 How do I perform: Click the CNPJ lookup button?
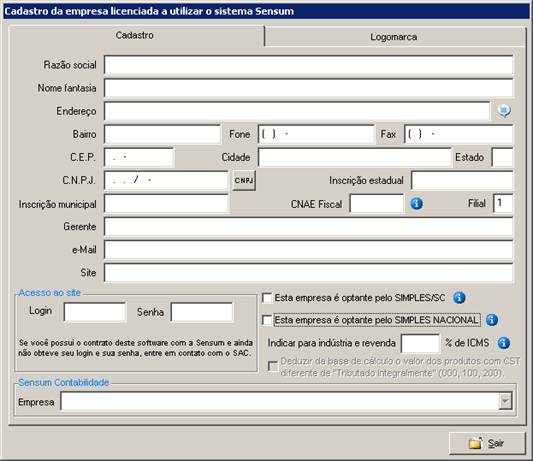tap(244, 180)
